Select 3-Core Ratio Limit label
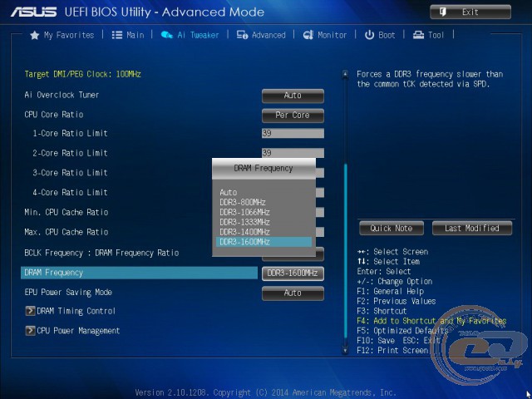This screenshot has height=399, width=532. pos(70,173)
